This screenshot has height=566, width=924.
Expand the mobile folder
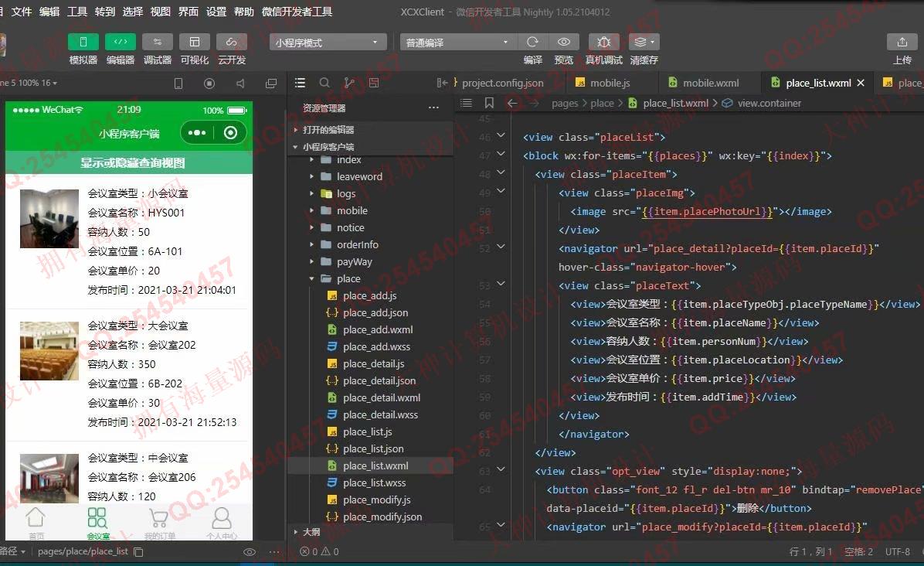[x=372, y=210]
